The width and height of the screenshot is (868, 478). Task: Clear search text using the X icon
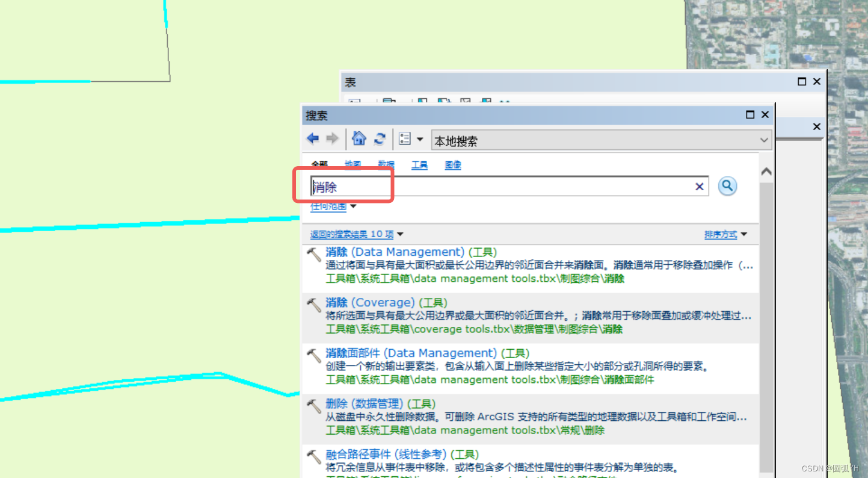coord(699,186)
